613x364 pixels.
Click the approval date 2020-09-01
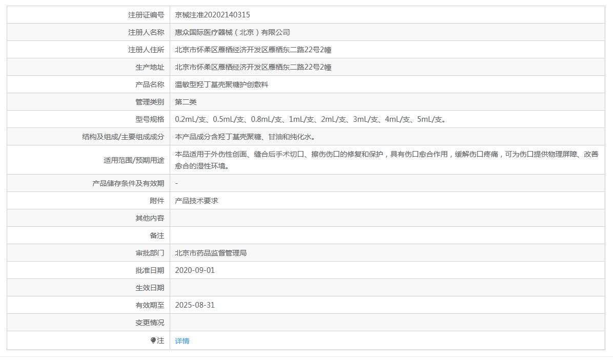pyautogui.click(x=195, y=270)
